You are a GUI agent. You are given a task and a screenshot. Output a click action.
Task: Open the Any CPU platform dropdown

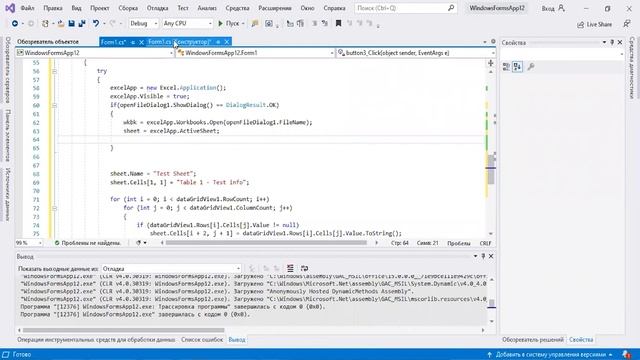187,24
